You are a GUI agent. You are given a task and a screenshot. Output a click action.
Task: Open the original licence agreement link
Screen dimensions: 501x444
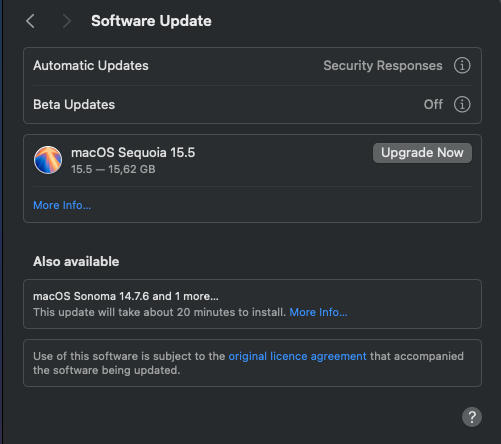coord(297,356)
